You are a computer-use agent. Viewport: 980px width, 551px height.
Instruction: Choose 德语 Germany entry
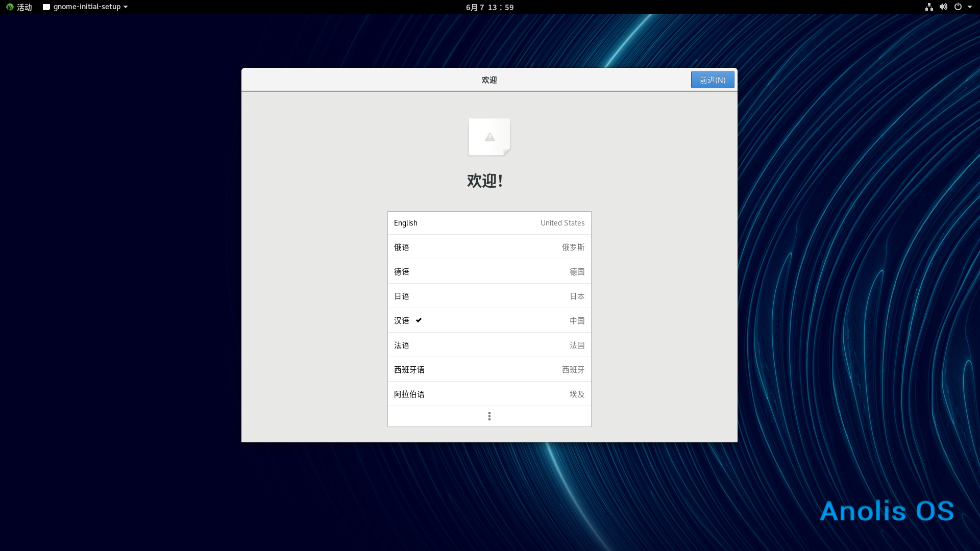pyautogui.click(x=489, y=272)
